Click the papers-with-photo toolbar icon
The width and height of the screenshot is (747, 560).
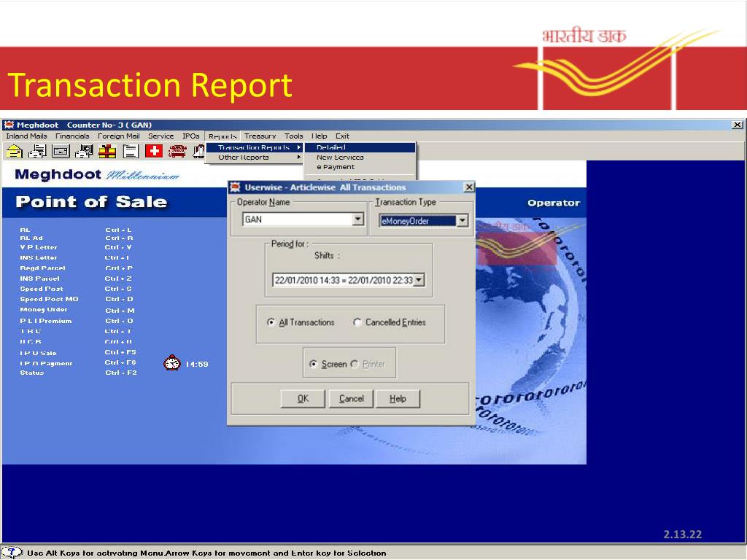[85, 152]
